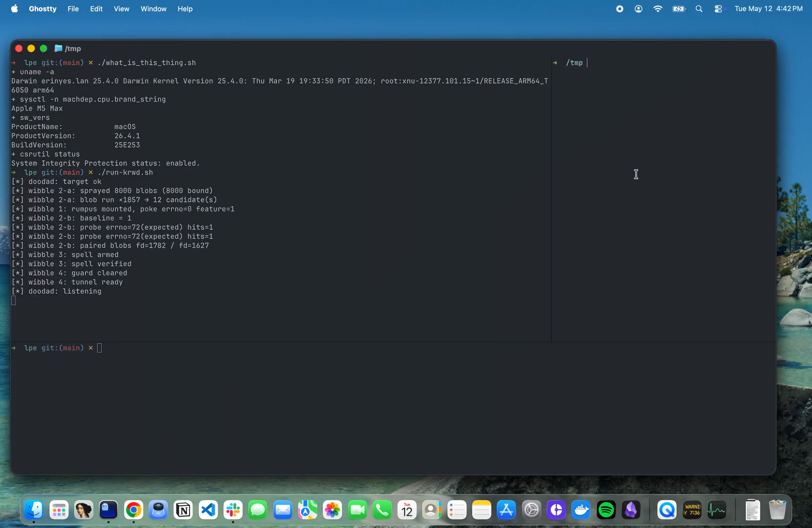
Task: Open System Settings gear in the dock
Action: coord(532,510)
